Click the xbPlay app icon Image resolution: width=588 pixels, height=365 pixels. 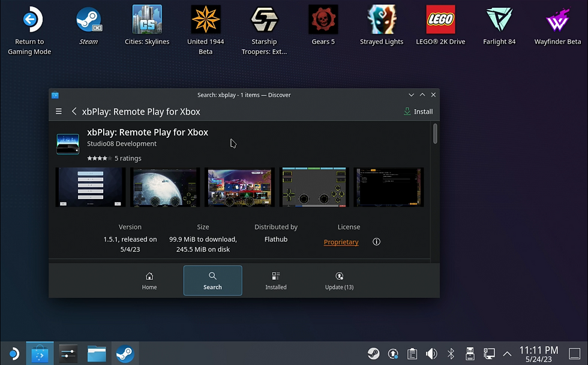pyautogui.click(x=68, y=144)
